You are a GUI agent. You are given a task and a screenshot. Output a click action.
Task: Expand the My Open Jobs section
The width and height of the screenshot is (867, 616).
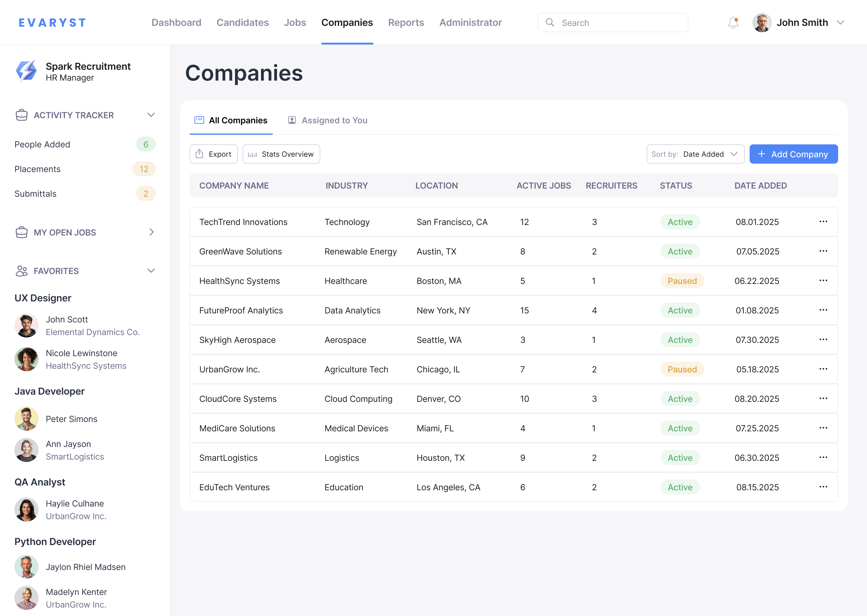(x=151, y=232)
